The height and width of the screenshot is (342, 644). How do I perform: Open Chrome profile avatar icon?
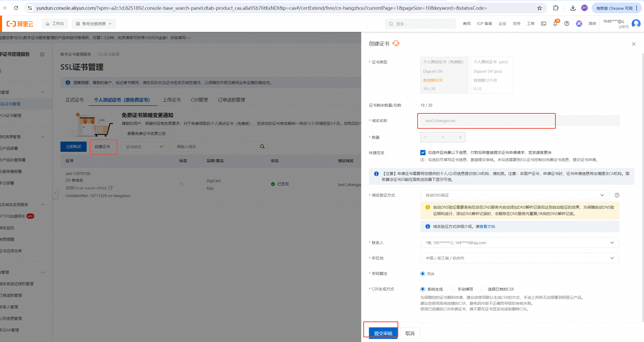584,8
